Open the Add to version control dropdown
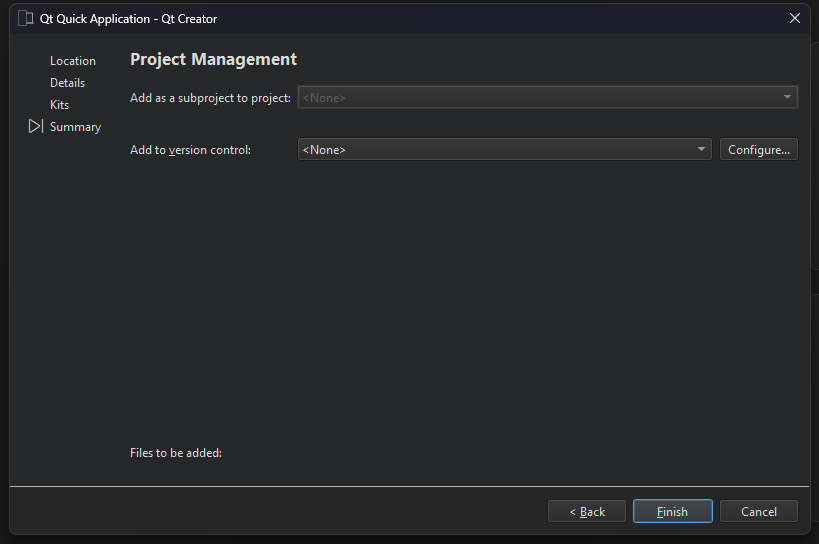 coord(505,149)
